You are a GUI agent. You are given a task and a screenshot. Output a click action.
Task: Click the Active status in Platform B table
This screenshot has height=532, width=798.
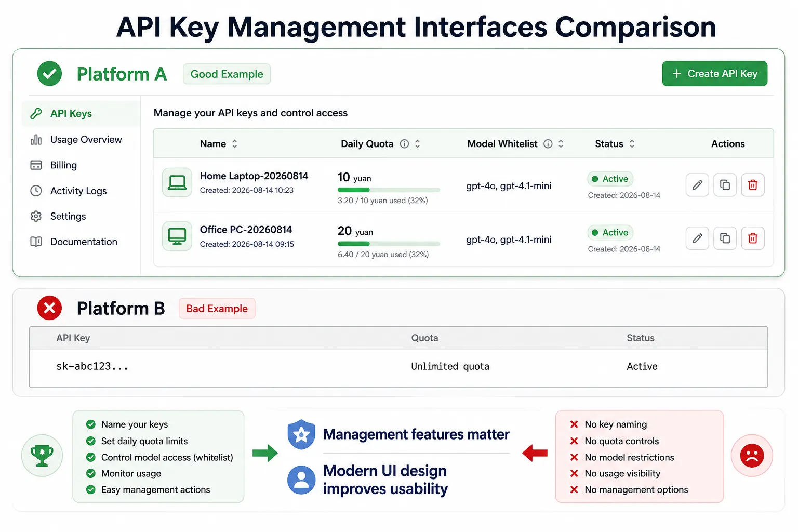[642, 366]
